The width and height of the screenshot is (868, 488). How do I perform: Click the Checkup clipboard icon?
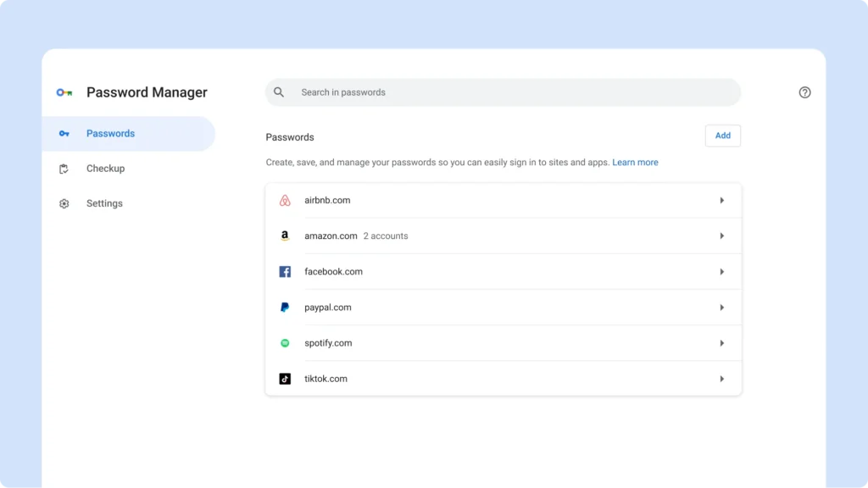pos(64,169)
